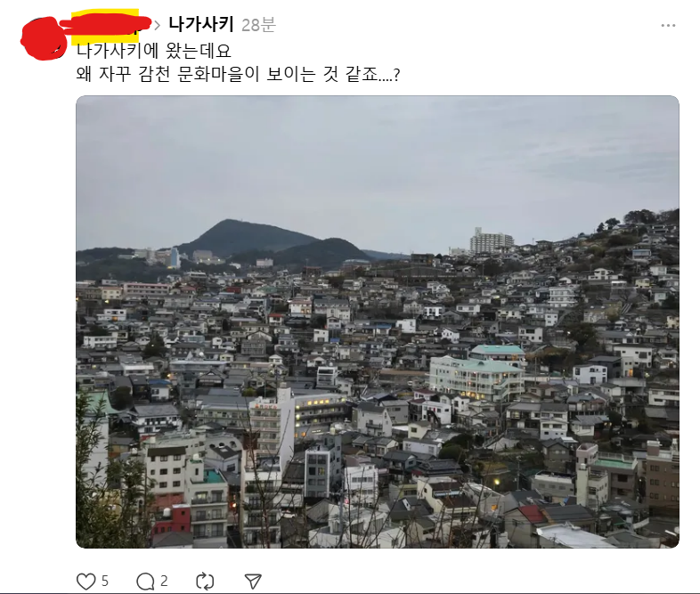Click the dark mountain peak in the photo
Viewport: 700px width, 594px height.
[230, 229]
